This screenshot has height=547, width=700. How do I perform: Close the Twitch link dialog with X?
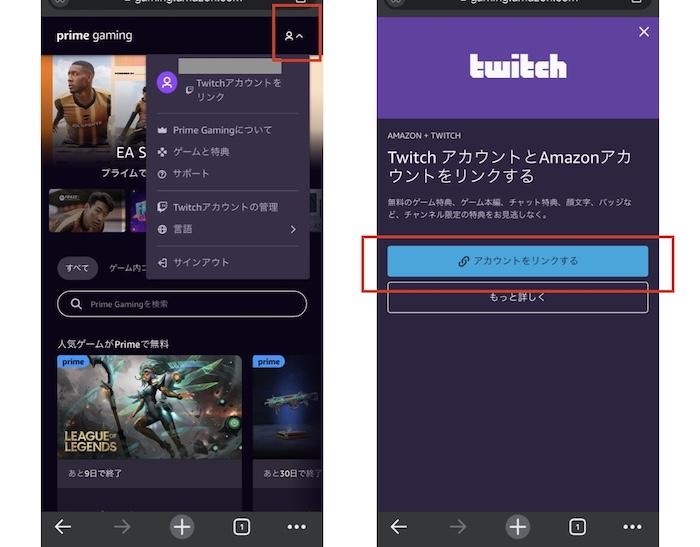pos(644,32)
